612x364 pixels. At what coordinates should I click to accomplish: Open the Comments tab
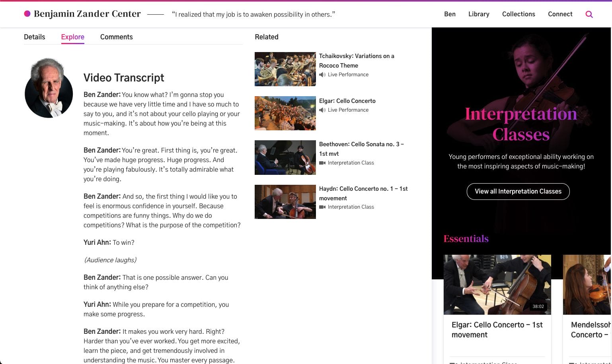116,37
